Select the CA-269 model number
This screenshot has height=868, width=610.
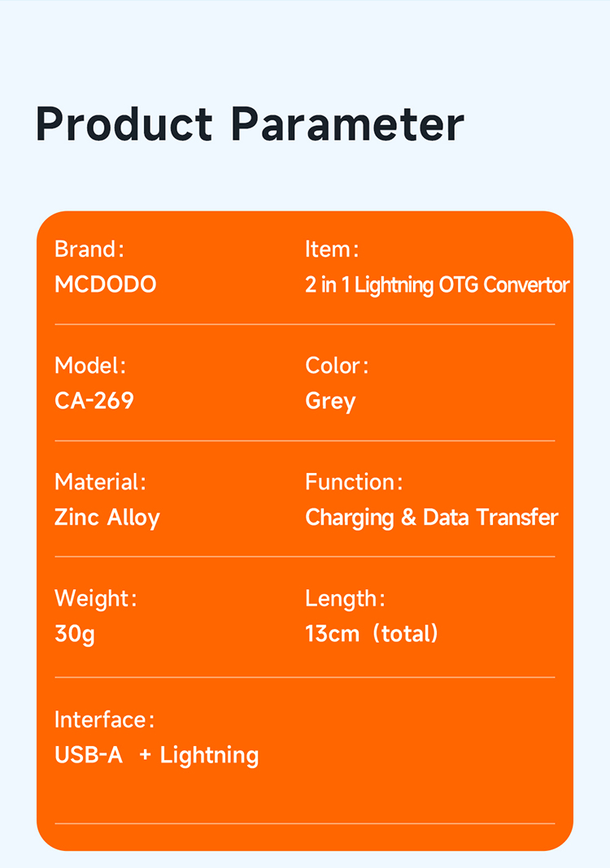pos(94,401)
